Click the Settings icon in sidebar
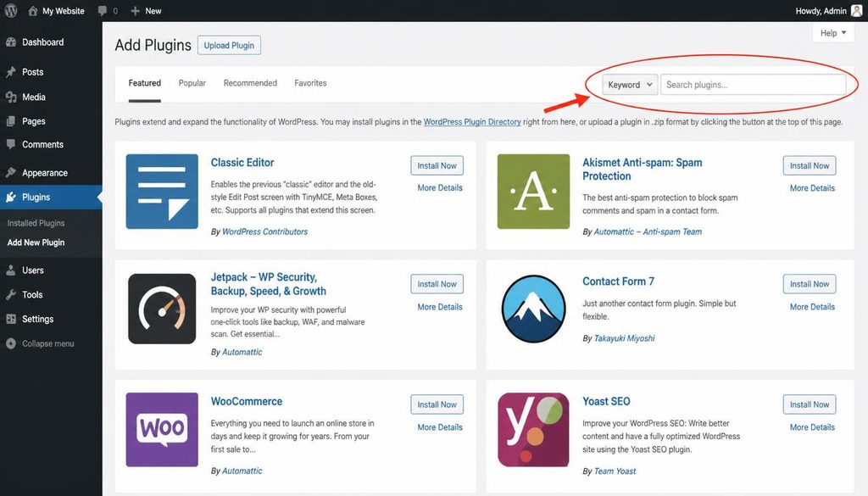This screenshot has width=868, height=496. [10, 319]
